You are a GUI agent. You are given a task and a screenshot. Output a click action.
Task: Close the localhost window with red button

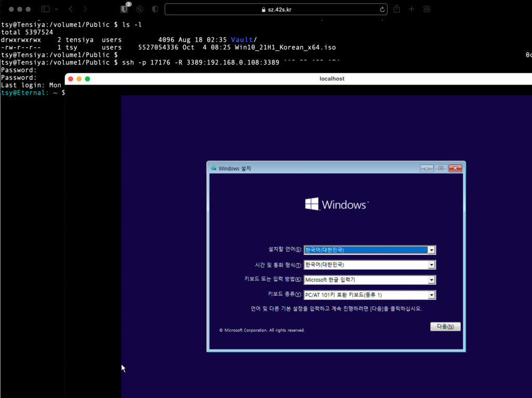(x=71, y=79)
